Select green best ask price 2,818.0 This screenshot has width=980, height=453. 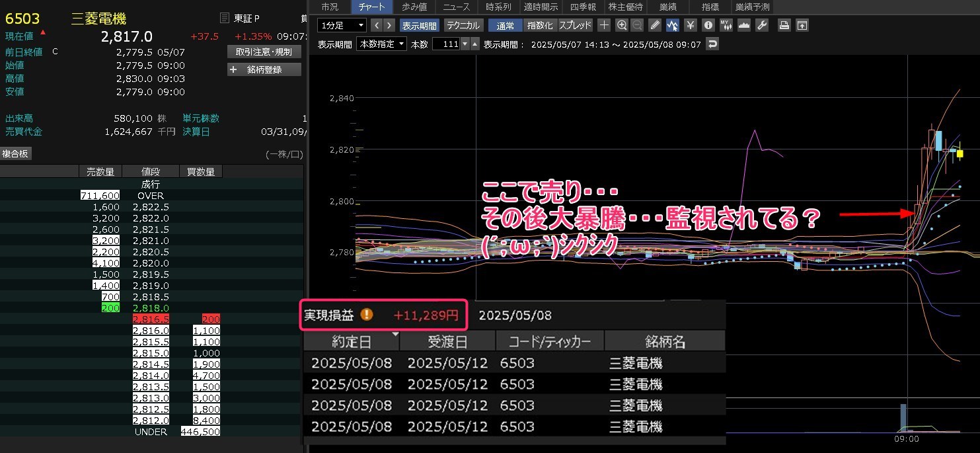151,308
